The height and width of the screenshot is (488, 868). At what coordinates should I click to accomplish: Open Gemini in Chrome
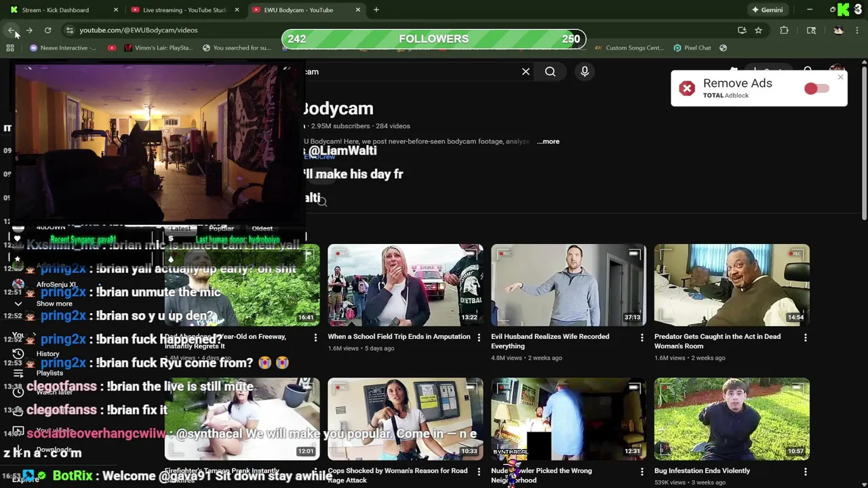point(767,9)
